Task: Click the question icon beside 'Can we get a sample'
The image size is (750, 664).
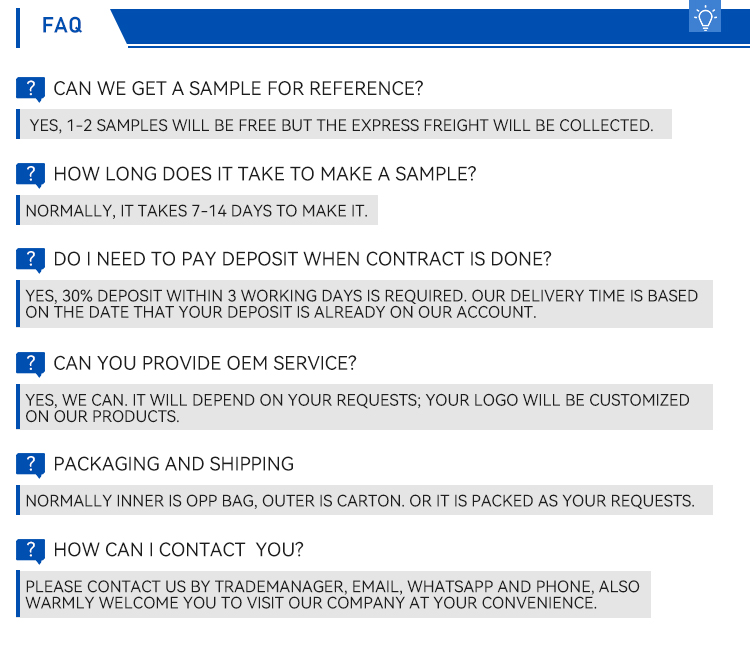Action: 31,89
